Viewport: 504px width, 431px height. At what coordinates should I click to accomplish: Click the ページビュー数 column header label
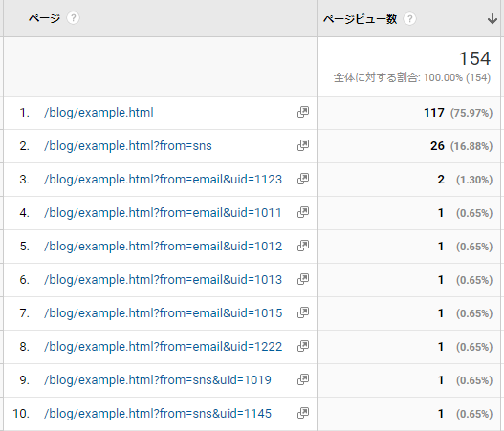pos(360,19)
